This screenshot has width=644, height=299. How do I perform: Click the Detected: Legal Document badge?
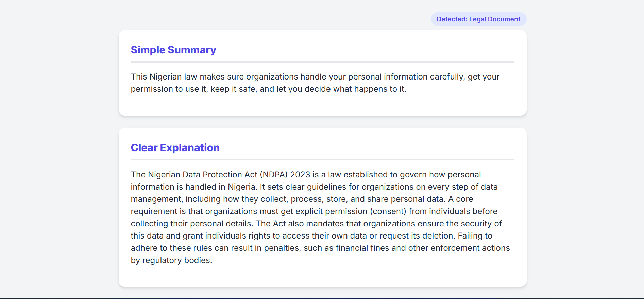[x=478, y=19]
